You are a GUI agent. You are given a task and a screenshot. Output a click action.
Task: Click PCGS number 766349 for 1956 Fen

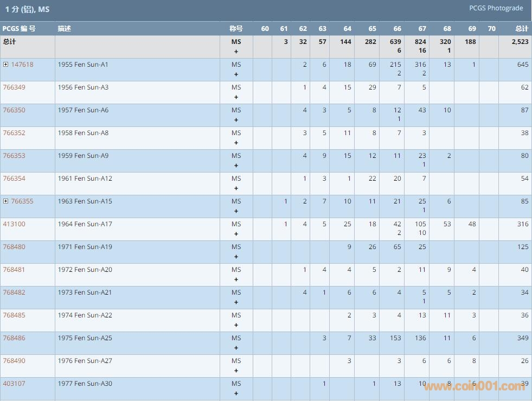click(x=14, y=87)
